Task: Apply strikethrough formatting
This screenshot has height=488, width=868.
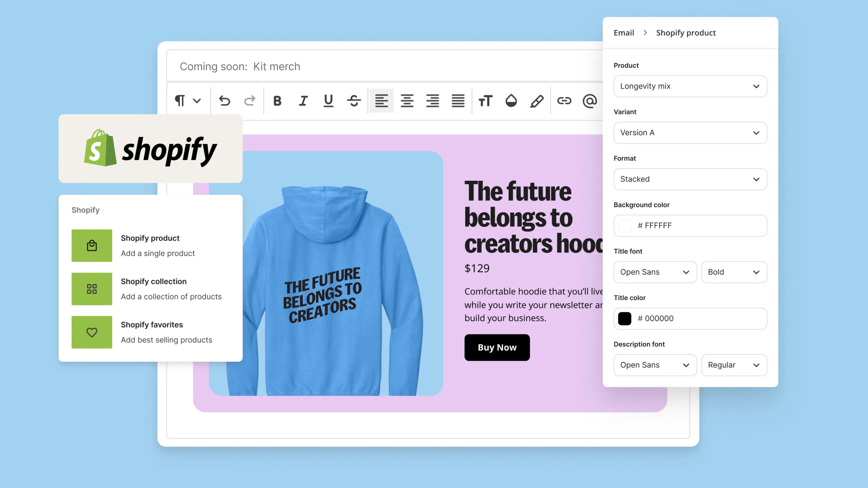Action: [354, 100]
